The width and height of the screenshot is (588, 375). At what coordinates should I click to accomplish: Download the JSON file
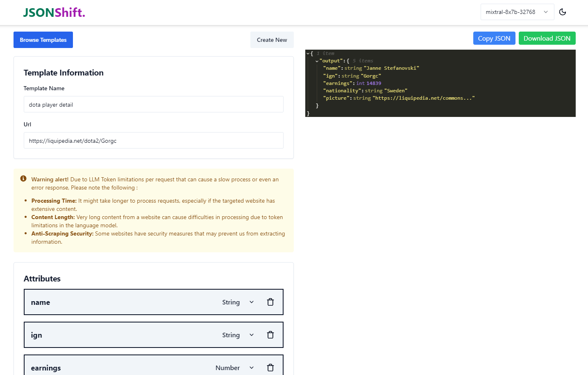pos(547,38)
